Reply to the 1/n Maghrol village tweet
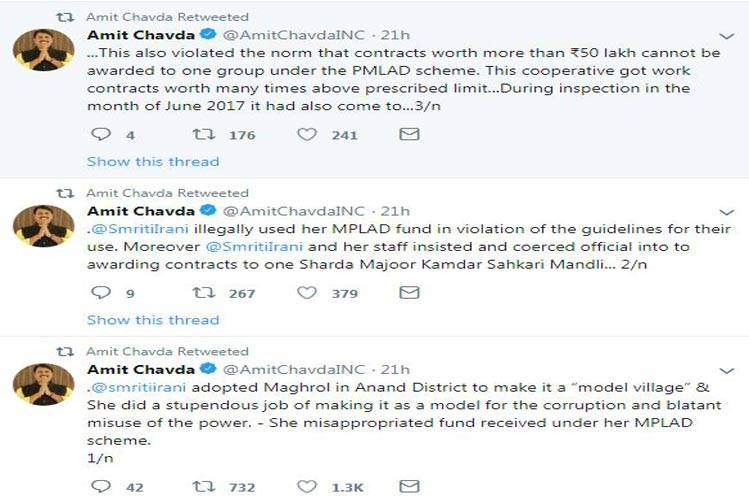 point(100,486)
